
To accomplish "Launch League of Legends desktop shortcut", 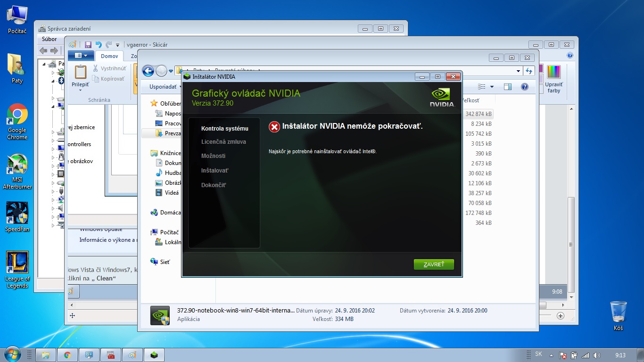I will pos(17,270).
